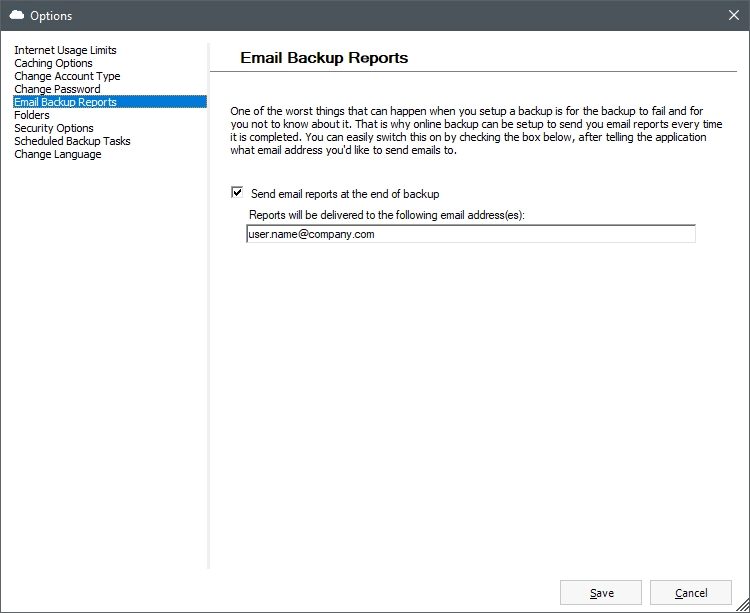750x613 pixels.
Task: Close the Options dialog window
Action: click(733, 15)
